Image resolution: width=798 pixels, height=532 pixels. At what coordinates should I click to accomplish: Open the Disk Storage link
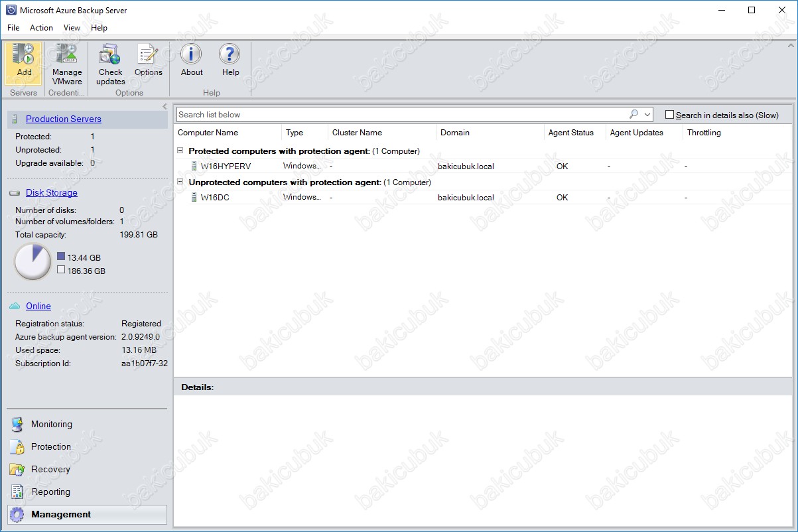coord(52,193)
